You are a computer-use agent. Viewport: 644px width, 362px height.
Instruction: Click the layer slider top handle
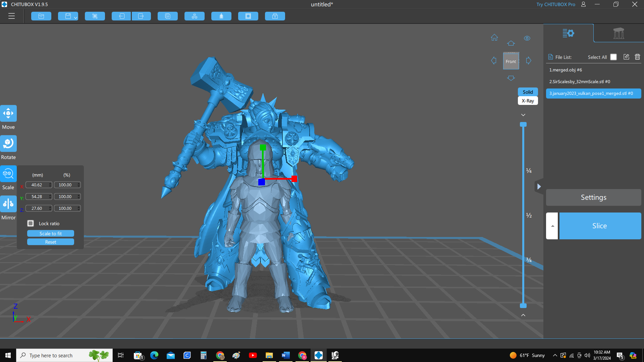[523, 124]
